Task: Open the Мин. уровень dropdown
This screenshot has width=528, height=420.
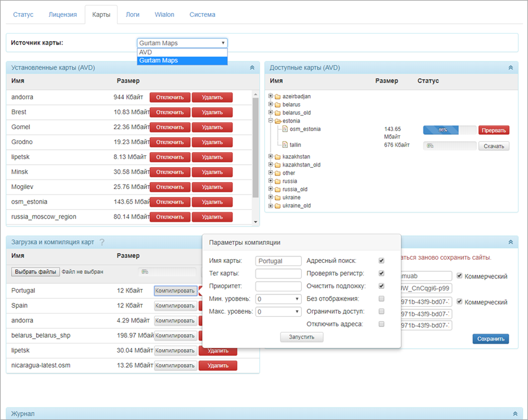Action: tap(278, 299)
